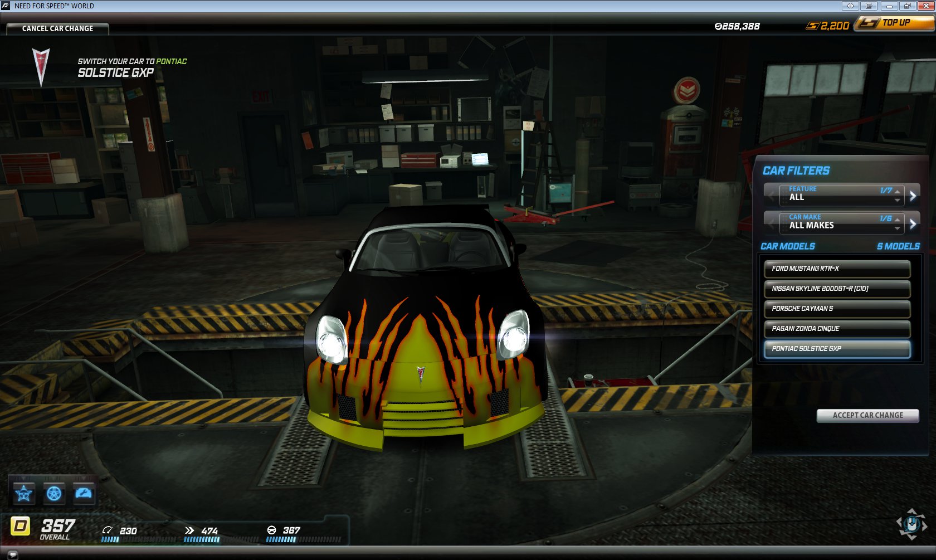
Task: Click the 2,200 SpeedBoost balance
Action: click(835, 26)
